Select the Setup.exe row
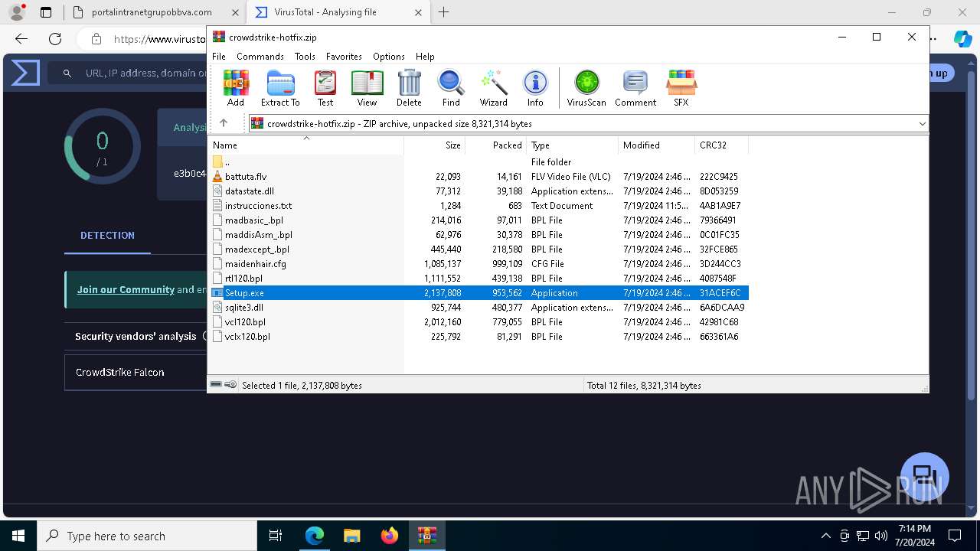Viewport: 980px width, 551px height. (x=479, y=293)
